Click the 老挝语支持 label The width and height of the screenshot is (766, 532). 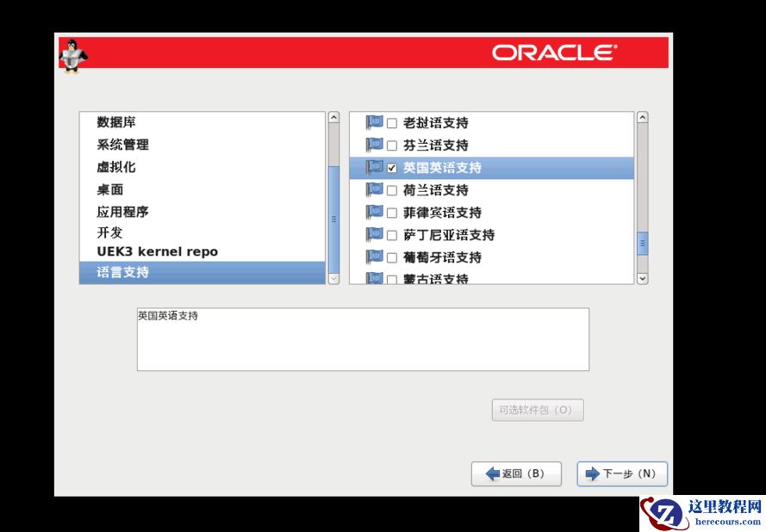(x=436, y=123)
